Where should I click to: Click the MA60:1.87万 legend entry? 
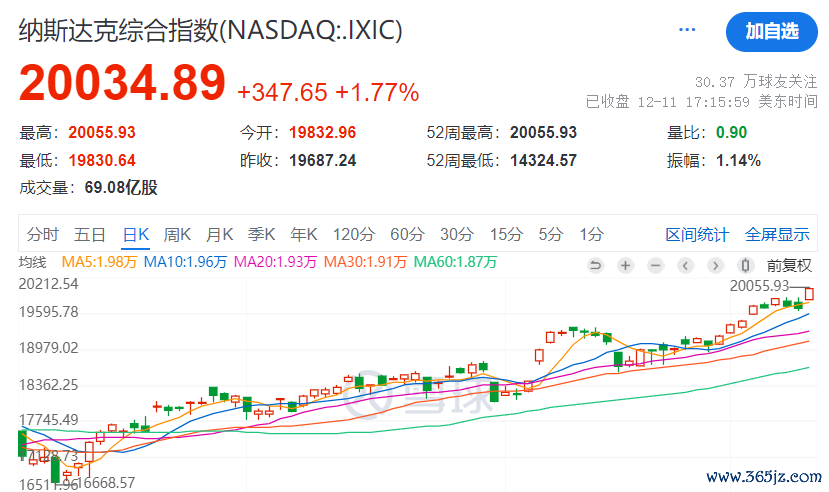click(455, 262)
